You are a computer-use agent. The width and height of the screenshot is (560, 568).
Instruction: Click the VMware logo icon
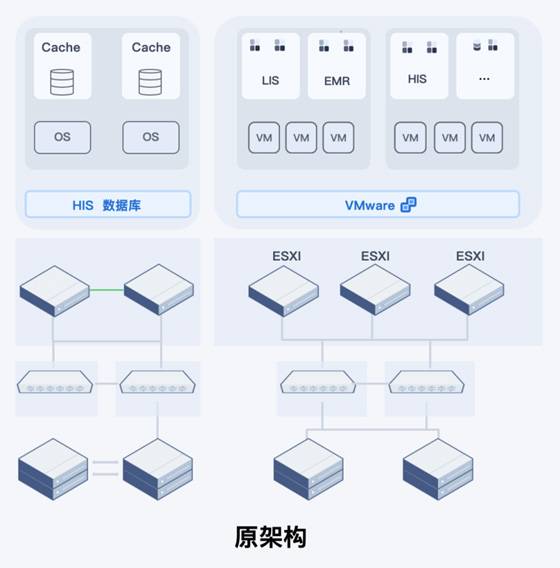point(409,205)
